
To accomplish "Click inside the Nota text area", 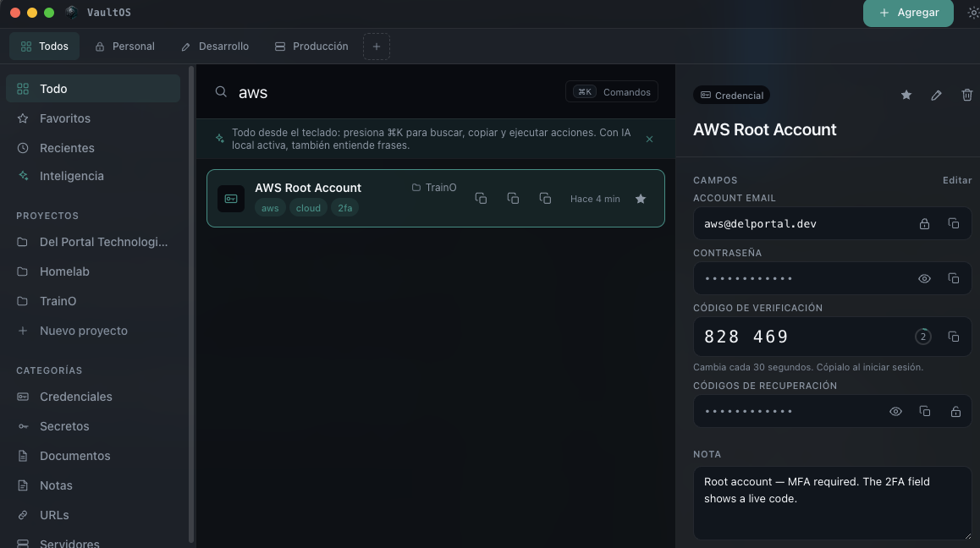I will coord(833,503).
